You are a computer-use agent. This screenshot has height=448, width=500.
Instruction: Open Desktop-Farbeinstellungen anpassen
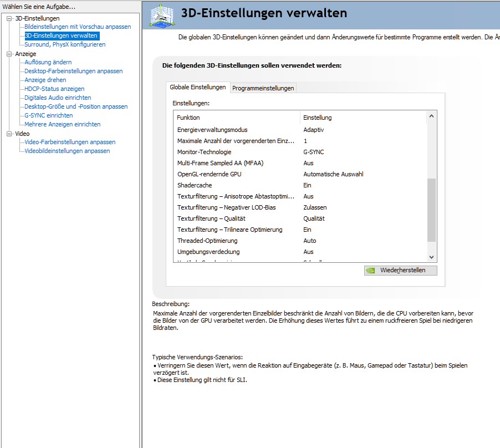[74, 71]
